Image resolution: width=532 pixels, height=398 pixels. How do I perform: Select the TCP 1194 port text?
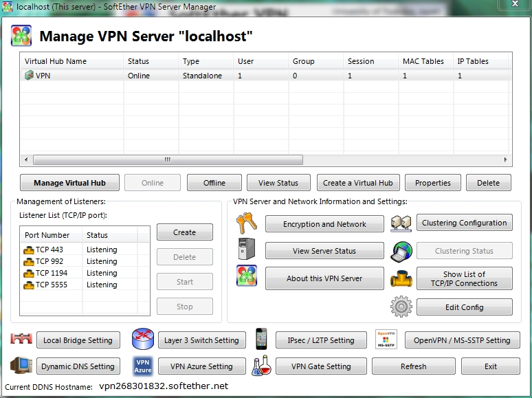click(x=52, y=273)
